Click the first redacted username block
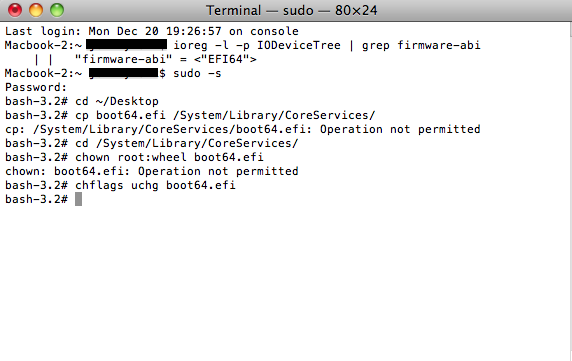 [127, 45]
